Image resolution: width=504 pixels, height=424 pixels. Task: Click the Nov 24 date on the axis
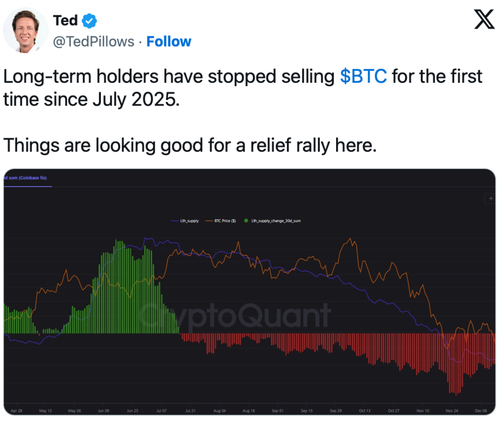(x=452, y=410)
